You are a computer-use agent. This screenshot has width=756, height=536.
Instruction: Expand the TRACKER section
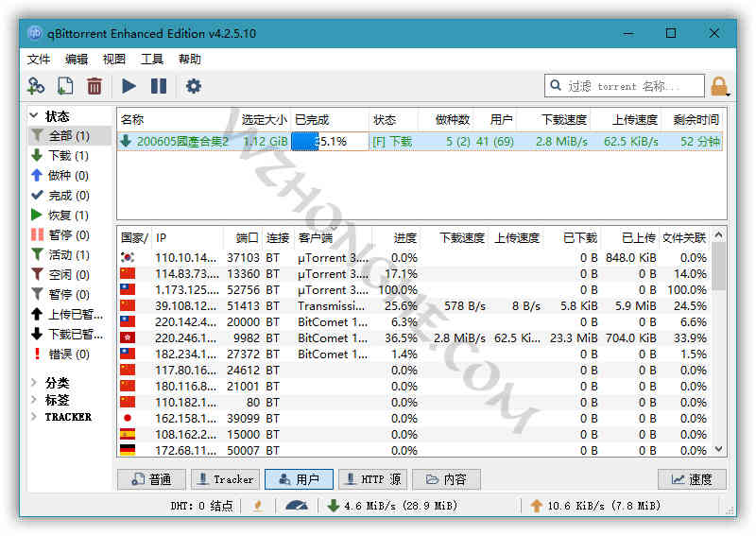34,416
